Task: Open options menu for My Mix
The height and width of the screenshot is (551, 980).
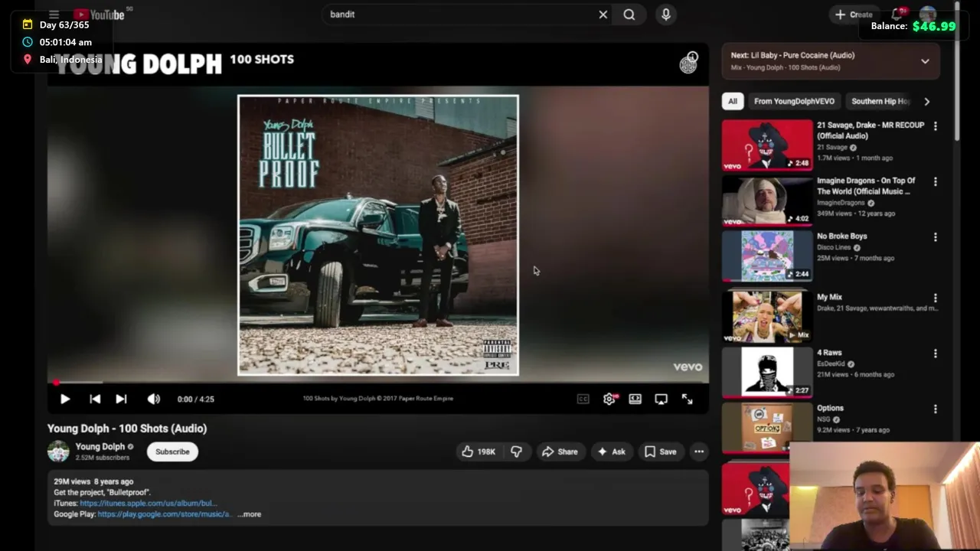Action: (935, 298)
